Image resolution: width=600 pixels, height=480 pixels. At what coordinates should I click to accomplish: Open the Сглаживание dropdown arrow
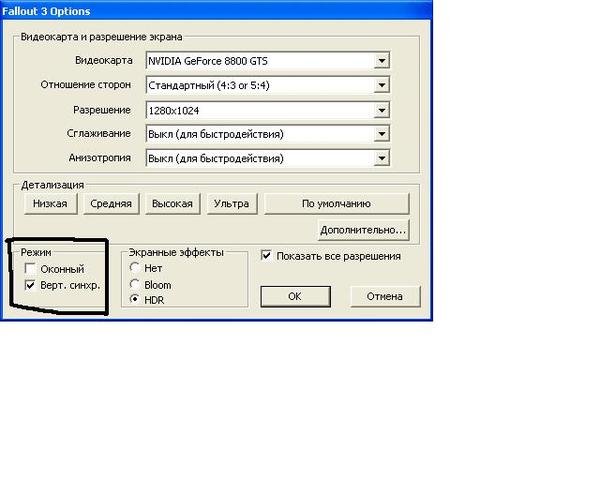[381, 134]
